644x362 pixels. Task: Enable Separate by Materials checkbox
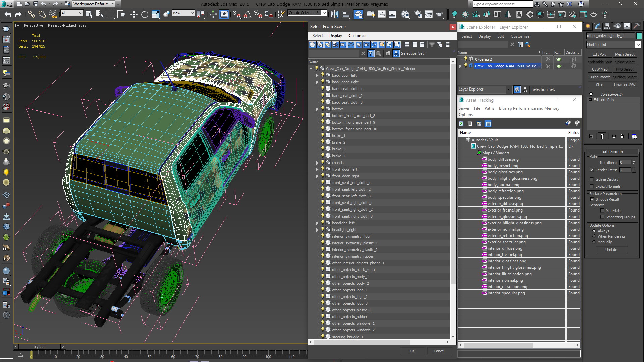coord(602,211)
